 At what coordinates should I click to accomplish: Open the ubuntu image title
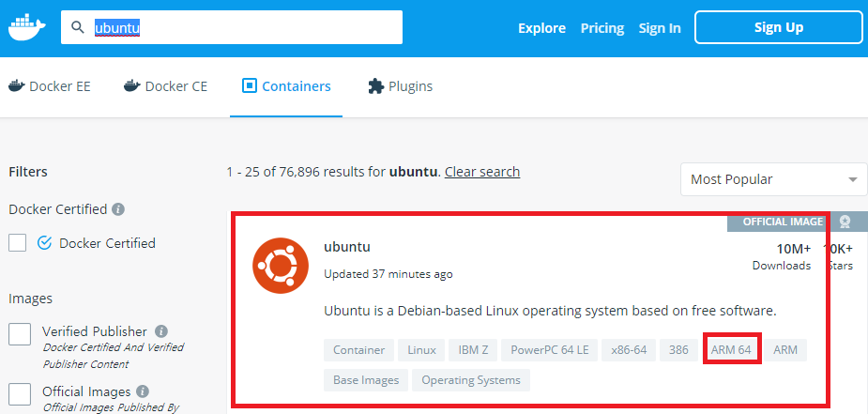(x=347, y=246)
